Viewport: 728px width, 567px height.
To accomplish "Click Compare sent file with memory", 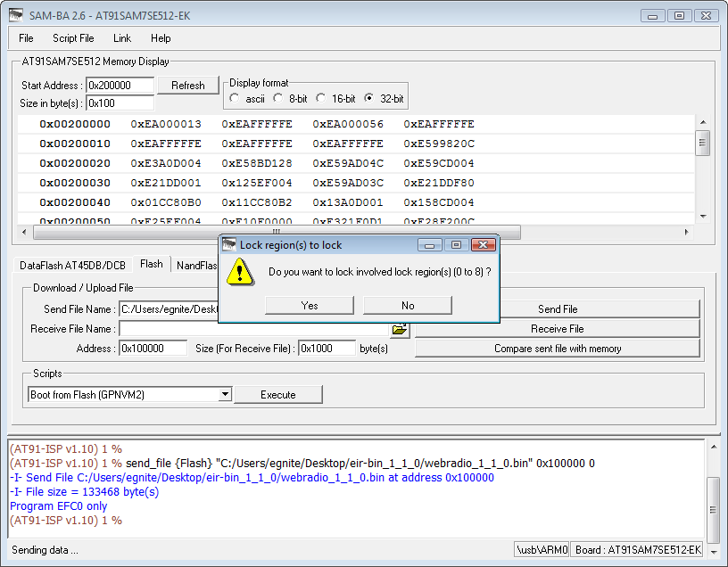I will 557,349.
